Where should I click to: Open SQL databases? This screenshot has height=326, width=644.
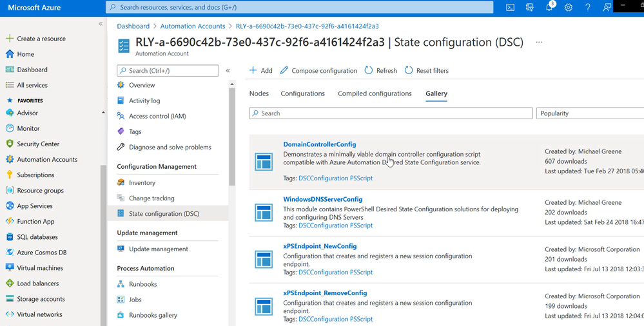tap(32, 237)
